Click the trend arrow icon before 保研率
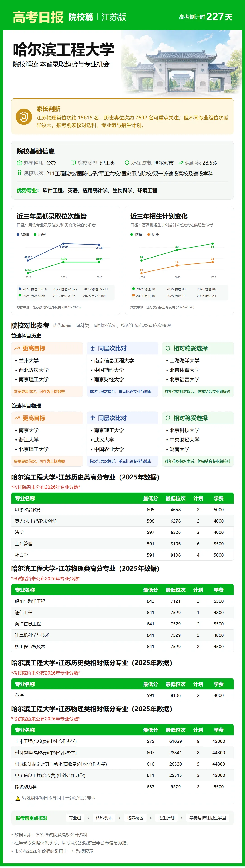 tap(181, 163)
